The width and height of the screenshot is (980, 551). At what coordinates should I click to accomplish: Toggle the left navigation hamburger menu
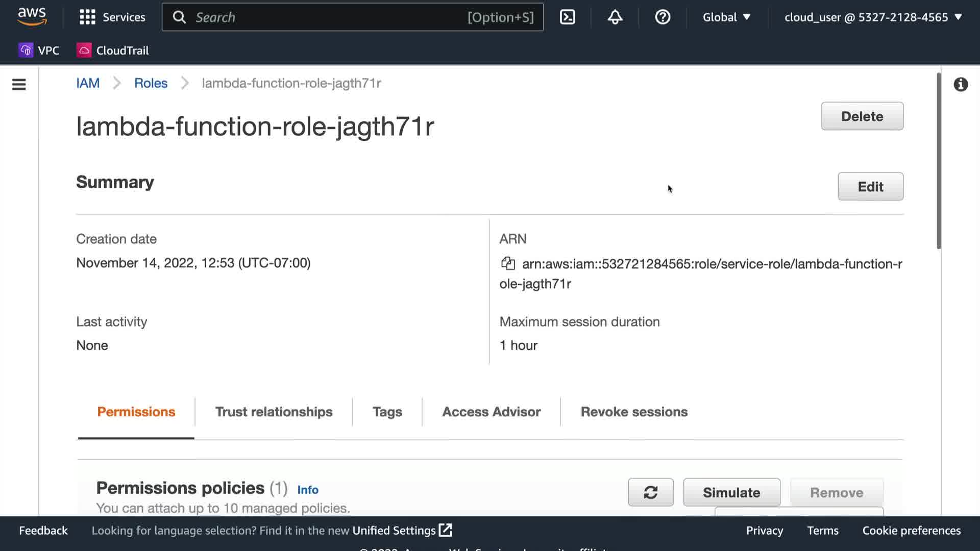click(19, 84)
